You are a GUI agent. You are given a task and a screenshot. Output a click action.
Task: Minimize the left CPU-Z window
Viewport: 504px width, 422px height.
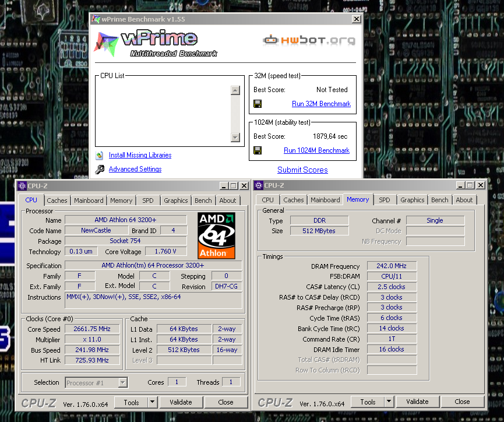point(223,186)
